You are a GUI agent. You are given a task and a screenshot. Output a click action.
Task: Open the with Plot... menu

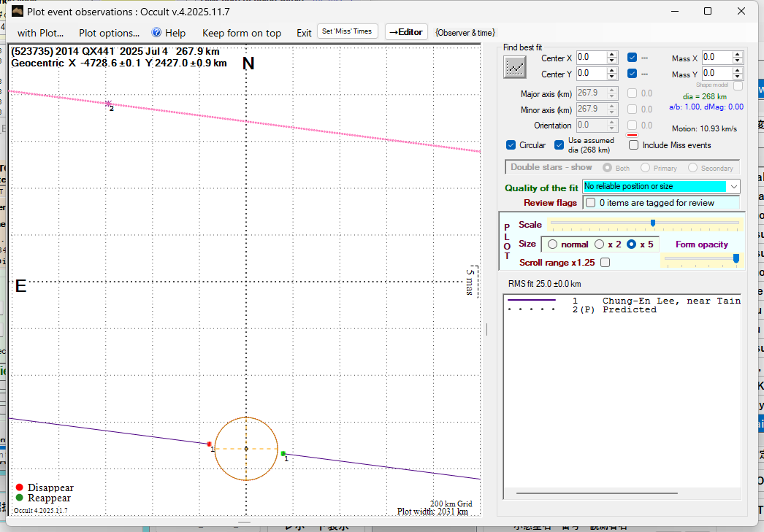(x=40, y=33)
